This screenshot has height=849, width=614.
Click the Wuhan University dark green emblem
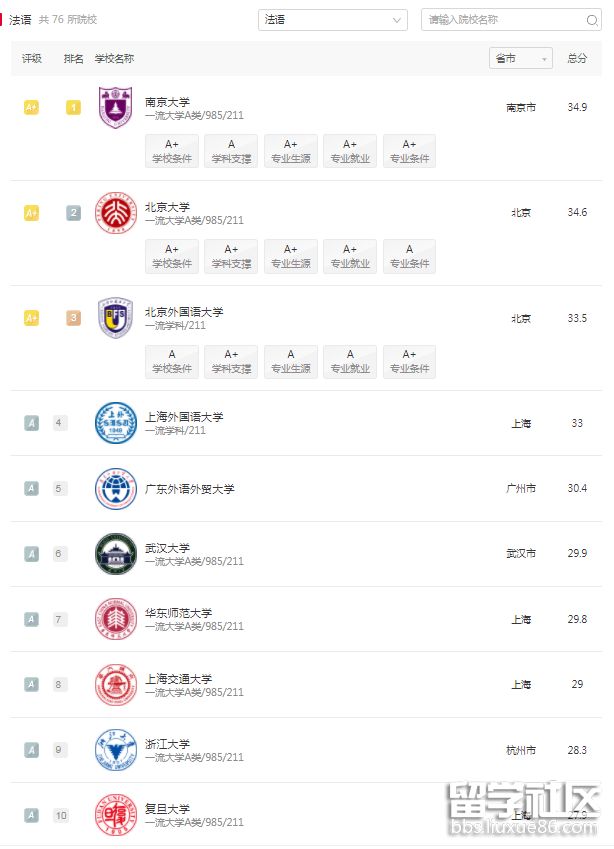coord(115,553)
